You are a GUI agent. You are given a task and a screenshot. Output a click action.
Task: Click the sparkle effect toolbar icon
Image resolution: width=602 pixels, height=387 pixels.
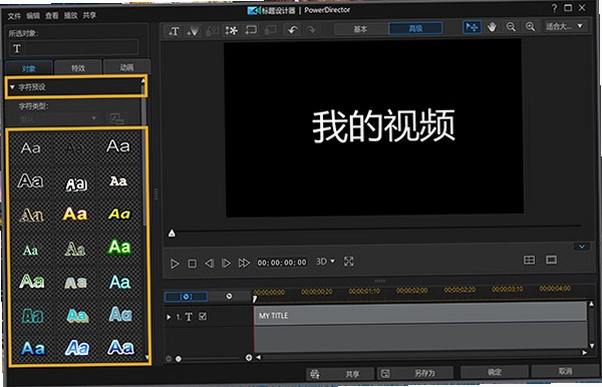point(232,30)
